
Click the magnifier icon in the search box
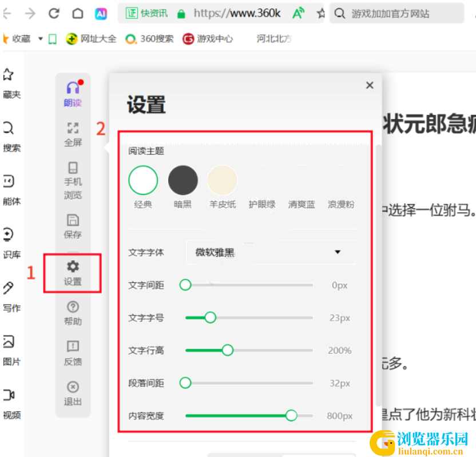(339, 13)
